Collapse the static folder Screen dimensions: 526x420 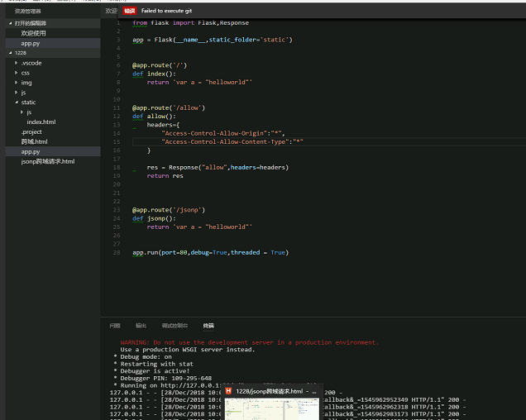tap(28, 103)
